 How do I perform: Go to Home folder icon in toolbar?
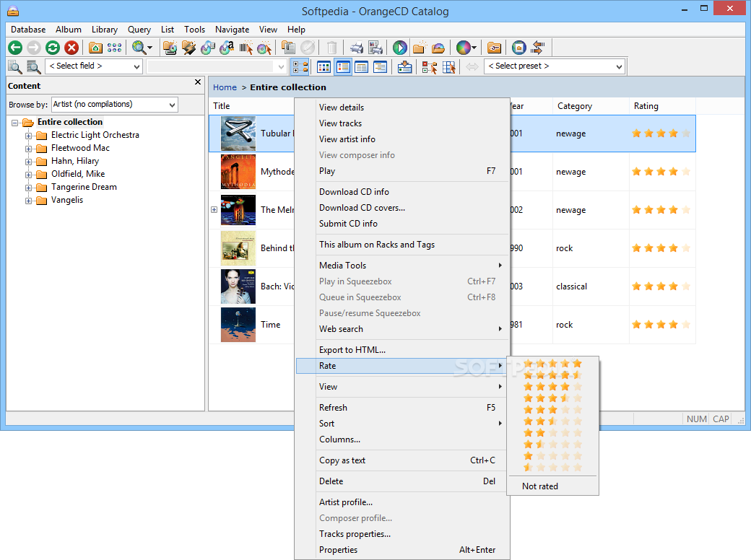(95, 48)
